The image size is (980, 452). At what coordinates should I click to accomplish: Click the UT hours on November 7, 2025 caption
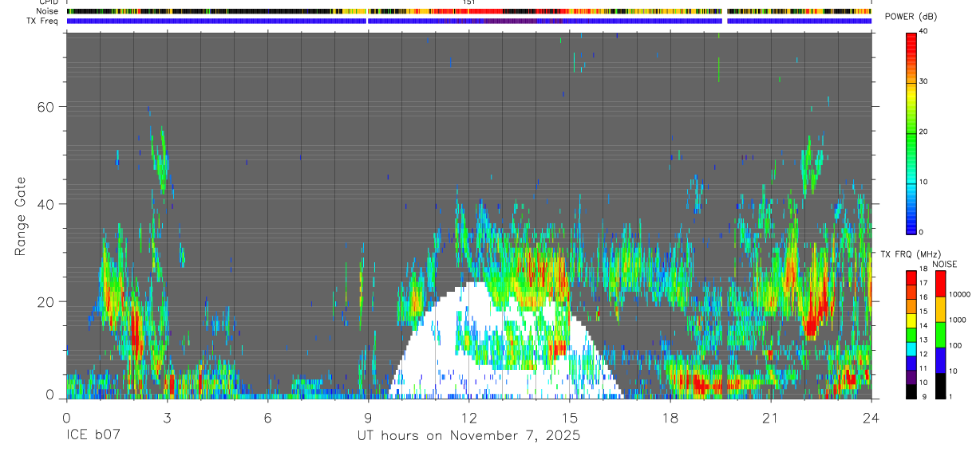coord(468,436)
